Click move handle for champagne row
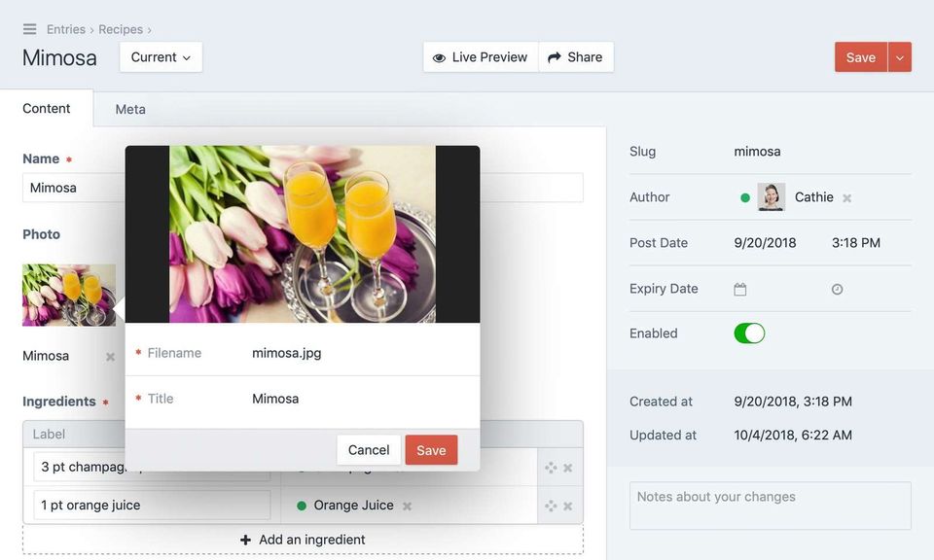Viewport: 934px width, 560px height. pos(551,468)
